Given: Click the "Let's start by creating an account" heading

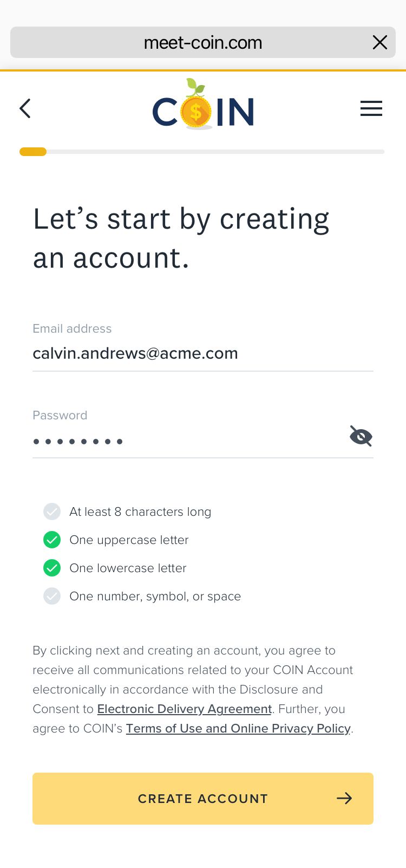Looking at the screenshot, I should (x=181, y=238).
